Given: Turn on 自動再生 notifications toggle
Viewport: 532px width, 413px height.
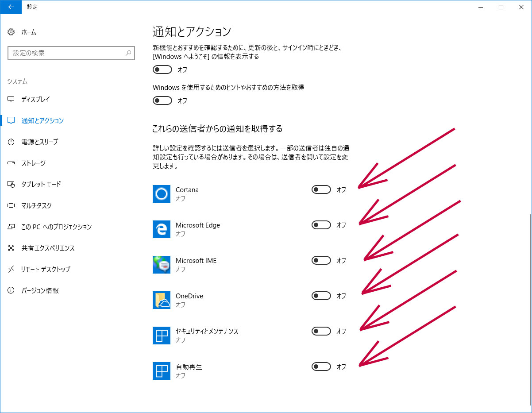Looking at the screenshot, I should point(321,367).
